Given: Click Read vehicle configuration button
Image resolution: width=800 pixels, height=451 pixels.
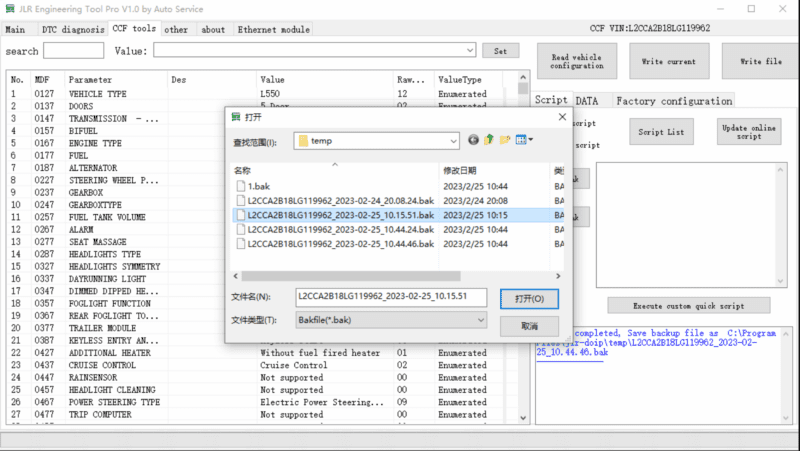Looking at the screenshot, I should pyautogui.click(x=577, y=61).
